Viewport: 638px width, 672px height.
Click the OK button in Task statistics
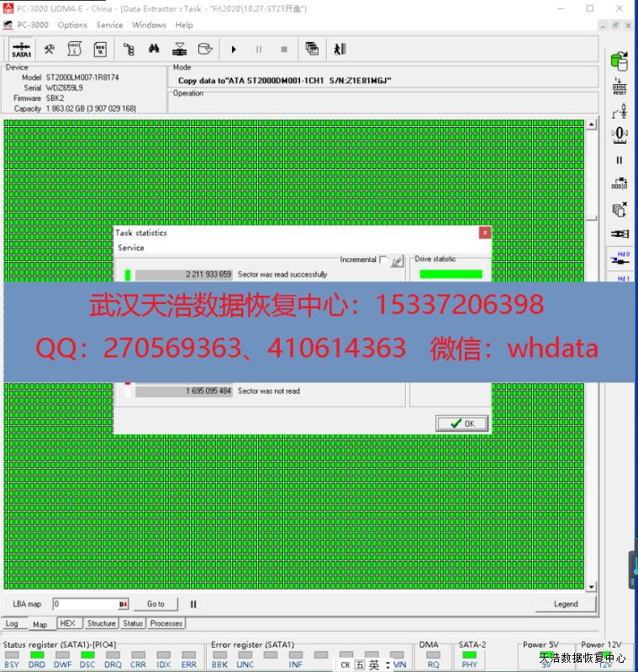(461, 423)
